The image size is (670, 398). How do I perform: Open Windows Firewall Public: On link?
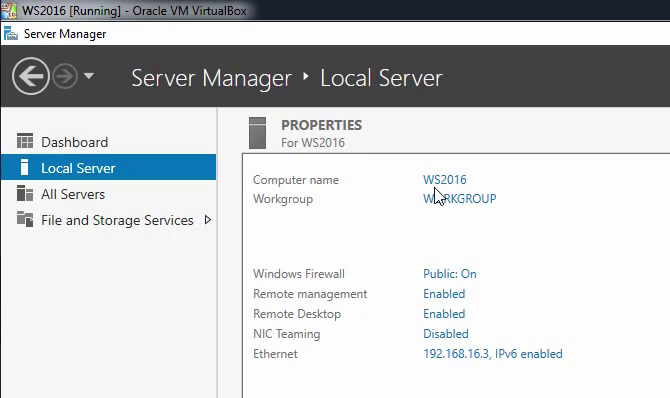point(450,274)
